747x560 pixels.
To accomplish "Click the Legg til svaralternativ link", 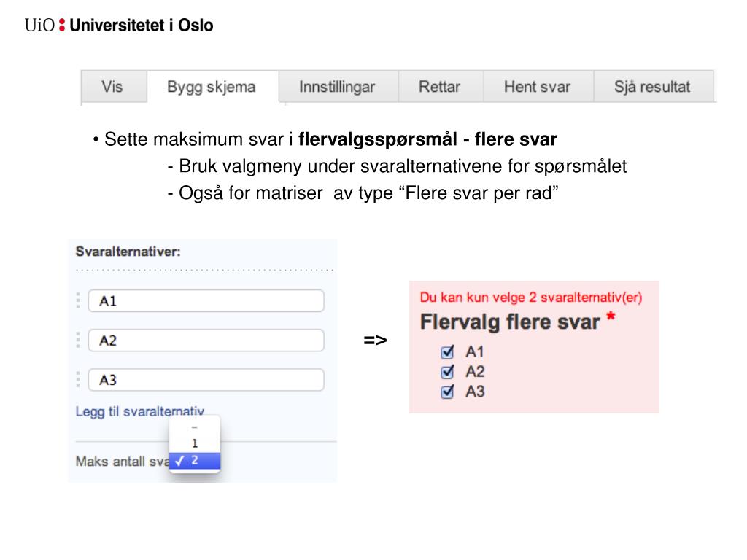I will (140, 411).
